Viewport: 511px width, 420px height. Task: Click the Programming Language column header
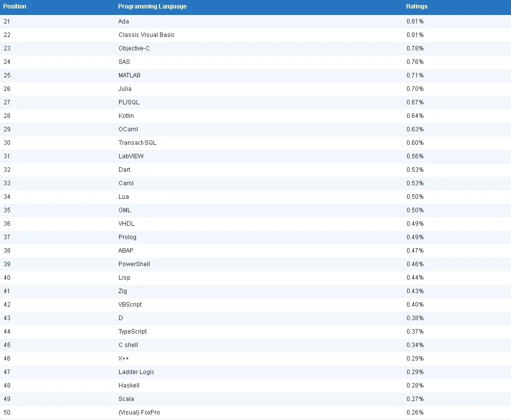pos(152,6)
